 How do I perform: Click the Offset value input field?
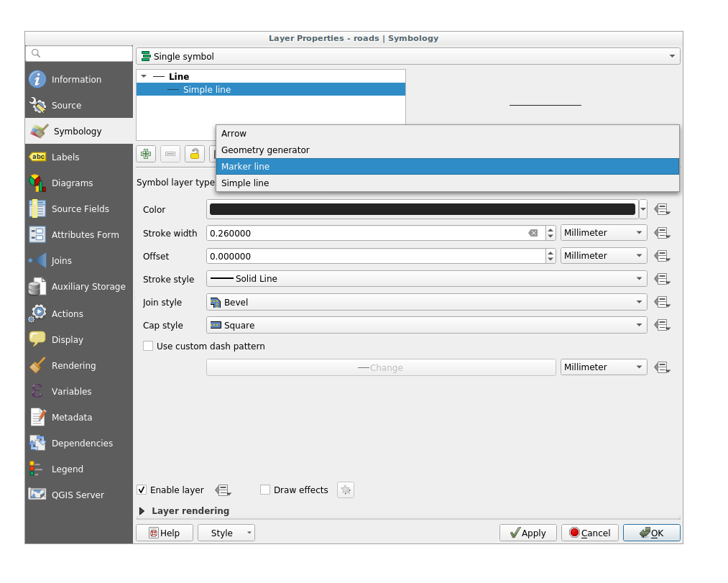point(374,257)
